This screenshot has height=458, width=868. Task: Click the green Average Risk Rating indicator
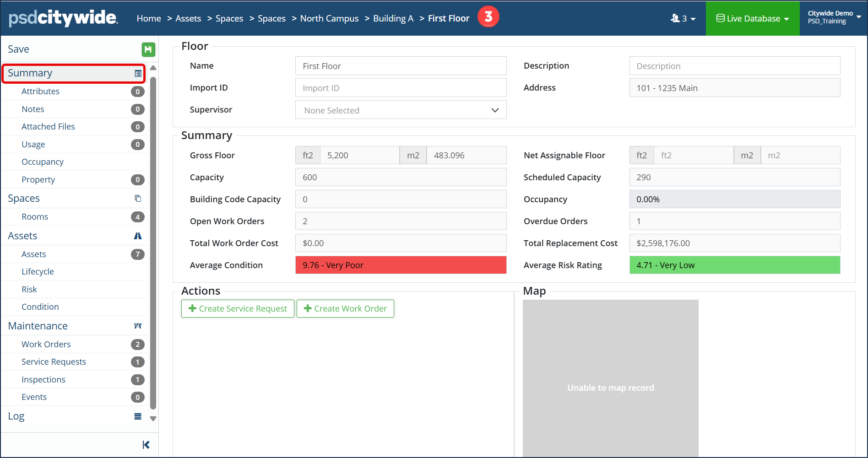pos(735,265)
